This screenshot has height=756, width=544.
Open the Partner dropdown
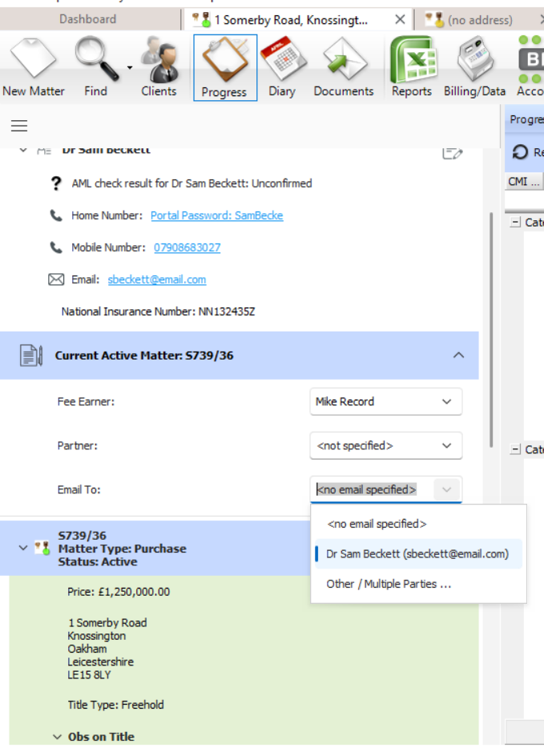(x=385, y=446)
